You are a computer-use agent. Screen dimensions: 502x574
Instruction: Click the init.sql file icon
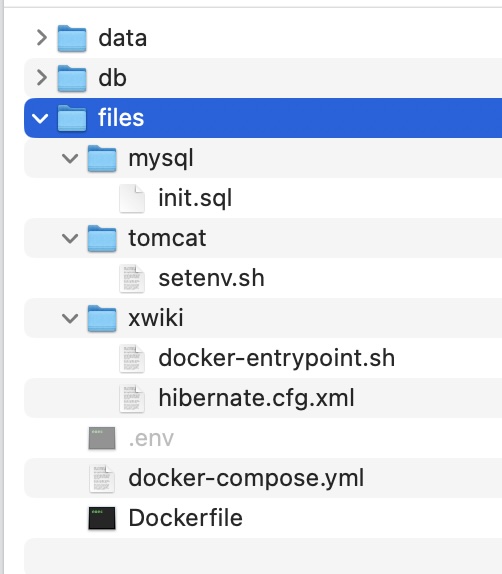pos(132,198)
